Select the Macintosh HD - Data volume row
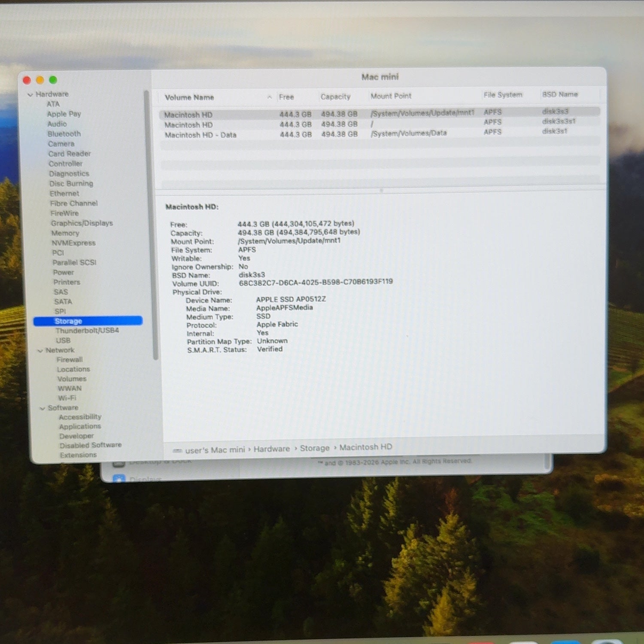The height and width of the screenshot is (644, 644). coord(380,134)
